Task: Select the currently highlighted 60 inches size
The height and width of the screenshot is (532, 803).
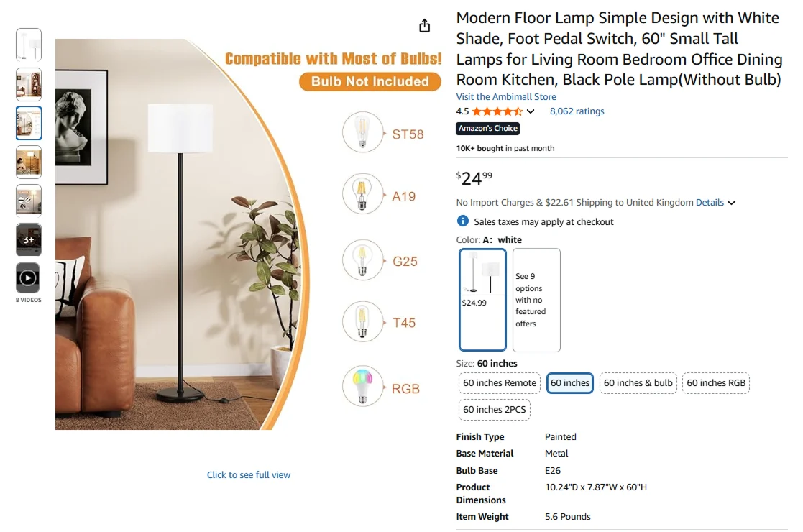Action: pyautogui.click(x=569, y=383)
